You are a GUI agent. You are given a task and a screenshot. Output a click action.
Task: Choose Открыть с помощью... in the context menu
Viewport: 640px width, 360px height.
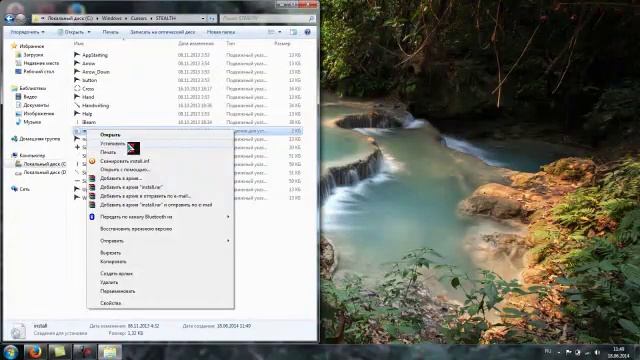tap(125, 169)
